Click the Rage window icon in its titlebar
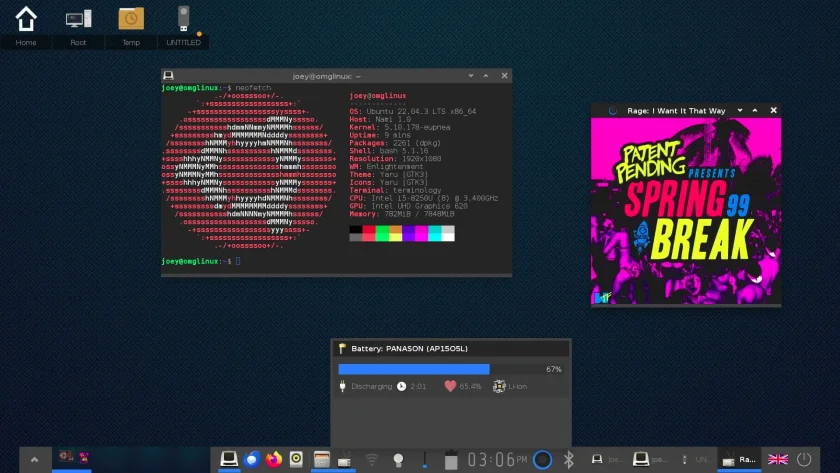This screenshot has height=473, width=840. click(x=613, y=110)
